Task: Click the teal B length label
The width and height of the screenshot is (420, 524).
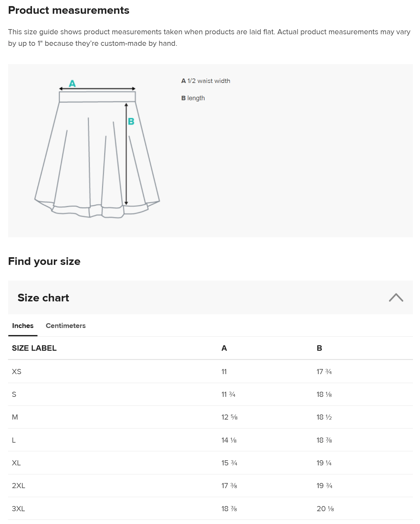Action: pyautogui.click(x=131, y=121)
